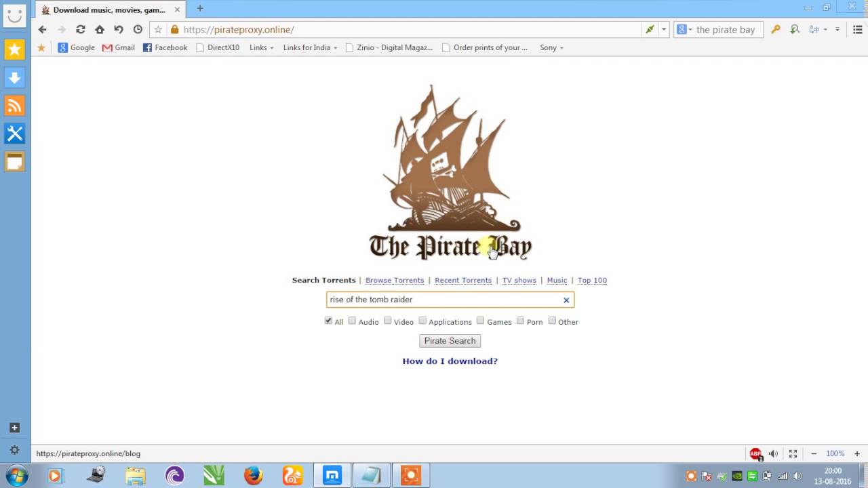
Task: Reset the 100% zoom level
Action: [x=835, y=453]
